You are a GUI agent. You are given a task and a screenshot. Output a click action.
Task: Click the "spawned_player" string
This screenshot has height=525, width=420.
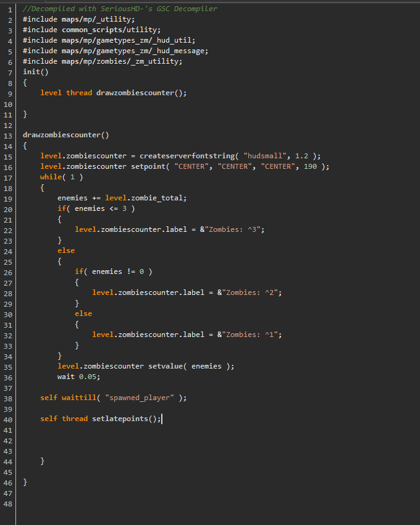click(140, 398)
